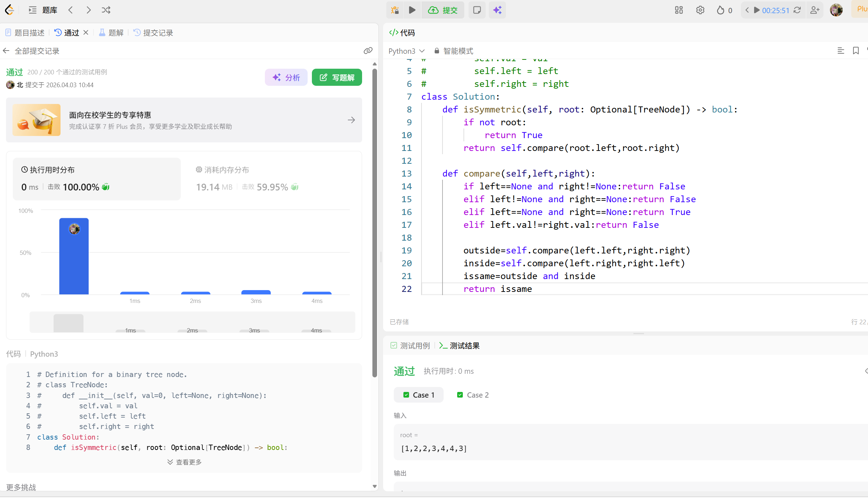Click the shuffle random problem icon
Image resolution: width=868 pixels, height=498 pixels.
point(106,10)
